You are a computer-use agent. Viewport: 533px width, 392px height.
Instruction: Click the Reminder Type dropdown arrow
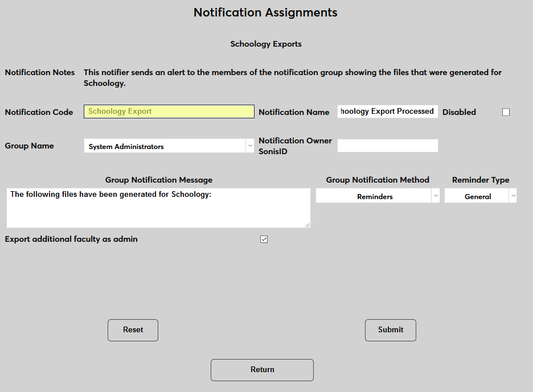[x=513, y=195]
